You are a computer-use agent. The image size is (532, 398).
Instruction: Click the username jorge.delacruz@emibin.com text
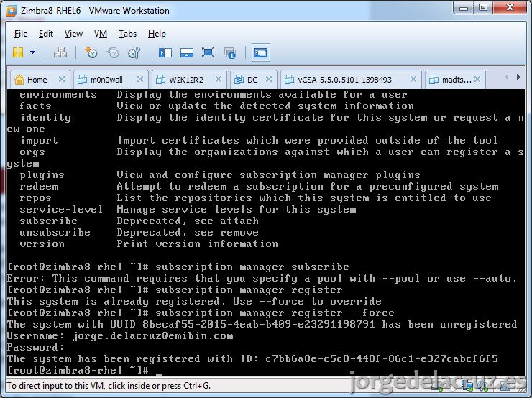tap(153, 336)
